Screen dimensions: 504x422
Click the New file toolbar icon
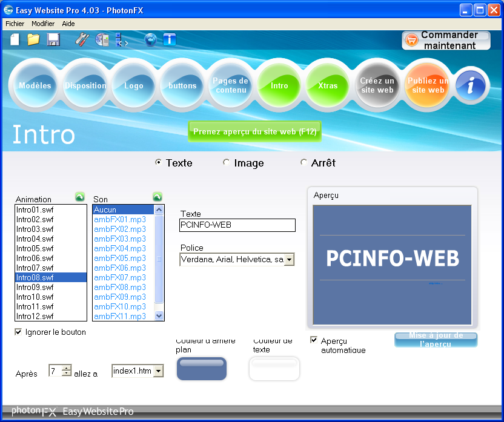click(15, 40)
